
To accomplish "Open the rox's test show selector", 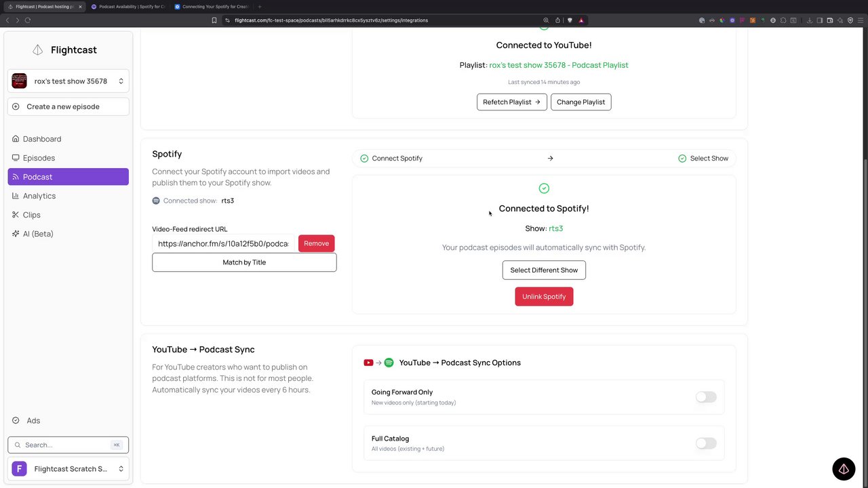I will pyautogui.click(x=68, y=81).
